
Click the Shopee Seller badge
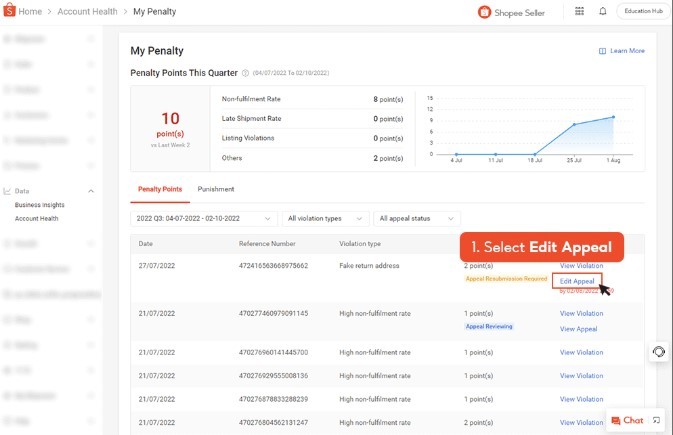[x=512, y=12]
